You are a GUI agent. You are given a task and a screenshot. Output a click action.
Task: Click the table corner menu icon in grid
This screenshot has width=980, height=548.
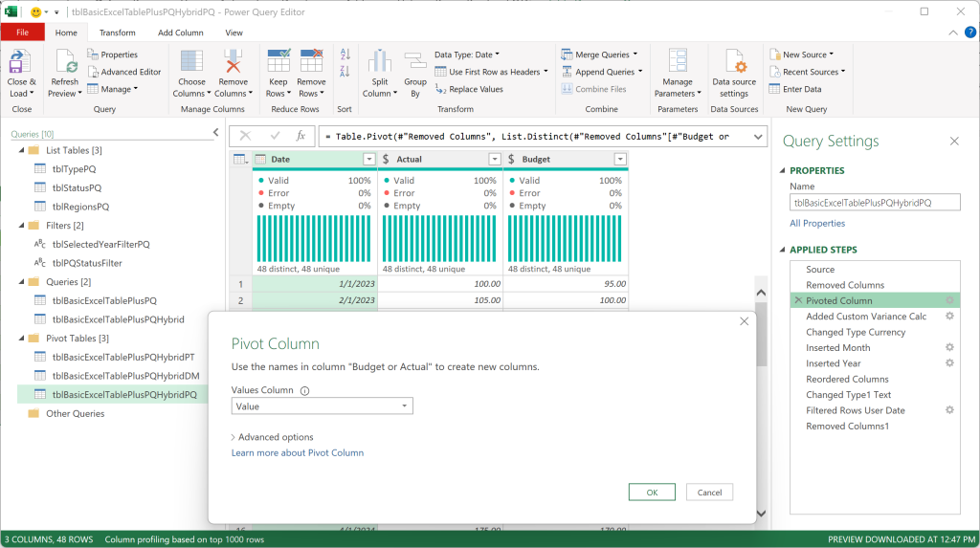[240, 160]
